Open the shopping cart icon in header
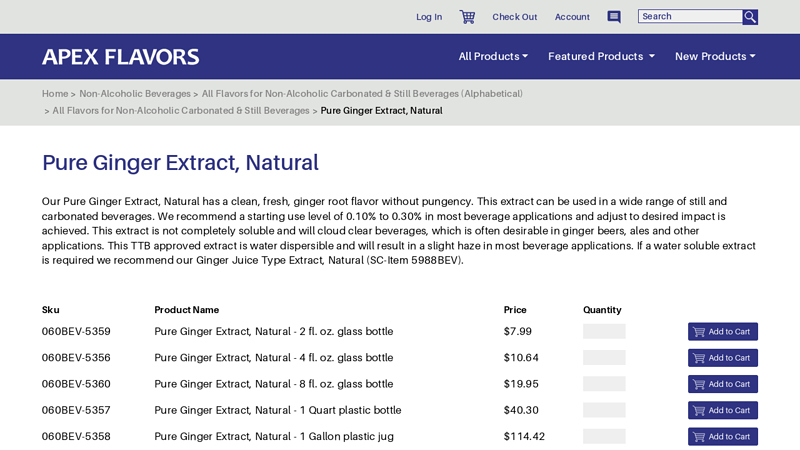This screenshot has height=450, width=800. click(467, 17)
